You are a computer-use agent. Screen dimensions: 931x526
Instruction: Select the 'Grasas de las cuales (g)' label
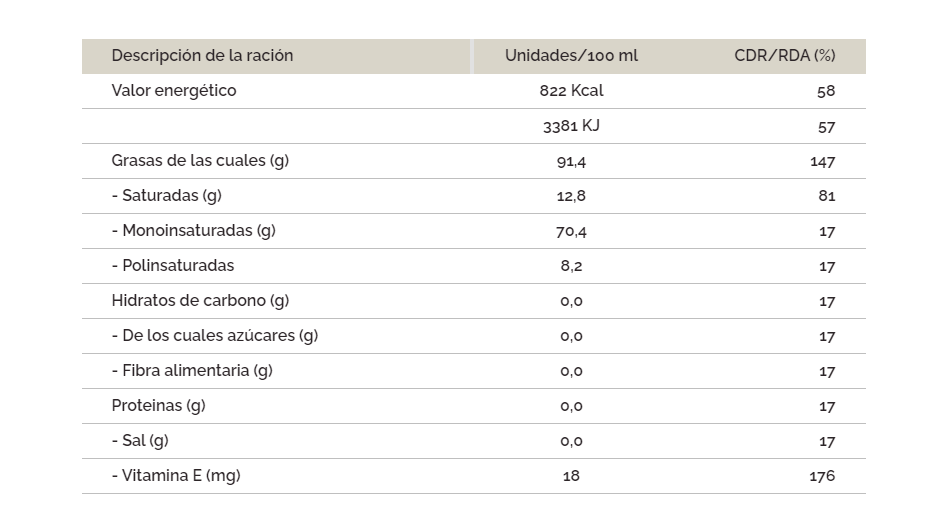pyautogui.click(x=200, y=161)
